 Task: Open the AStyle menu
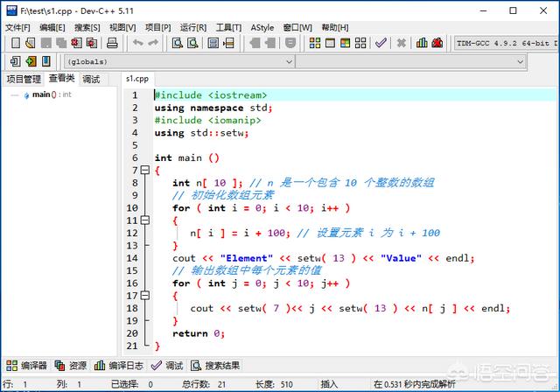tap(262, 27)
